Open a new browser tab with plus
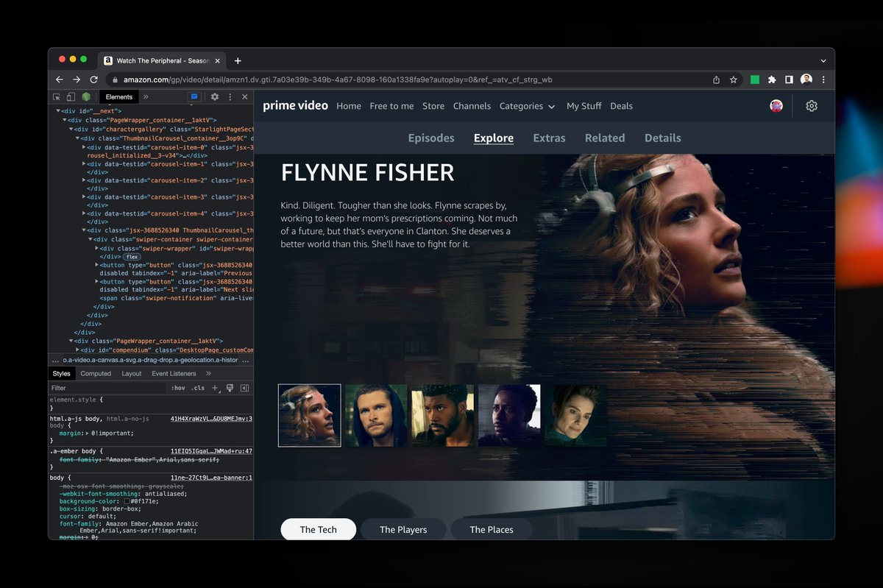Image resolution: width=883 pixels, height=588 pixels. pyautogui.click(x=238, y=61)
